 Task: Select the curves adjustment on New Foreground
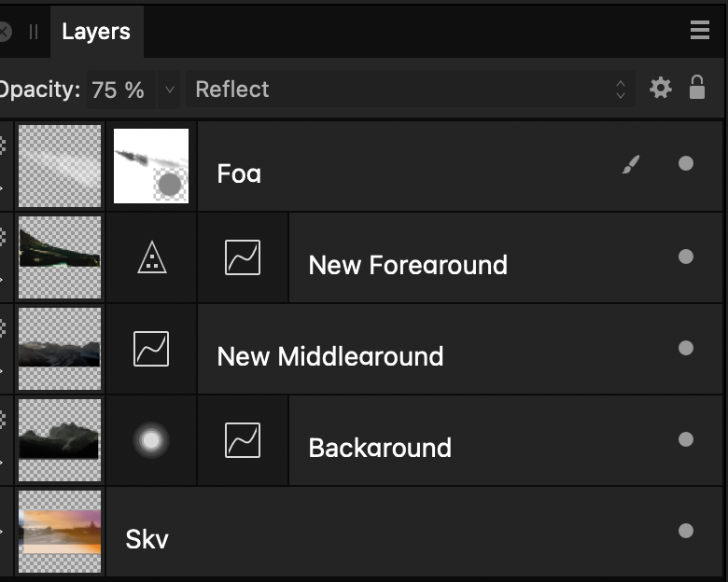point(243,257)
